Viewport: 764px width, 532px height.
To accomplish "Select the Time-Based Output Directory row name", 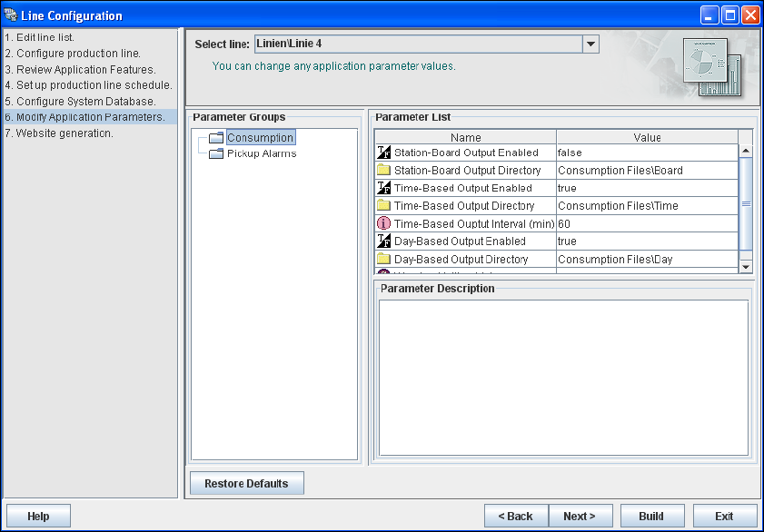I will 464,205.
